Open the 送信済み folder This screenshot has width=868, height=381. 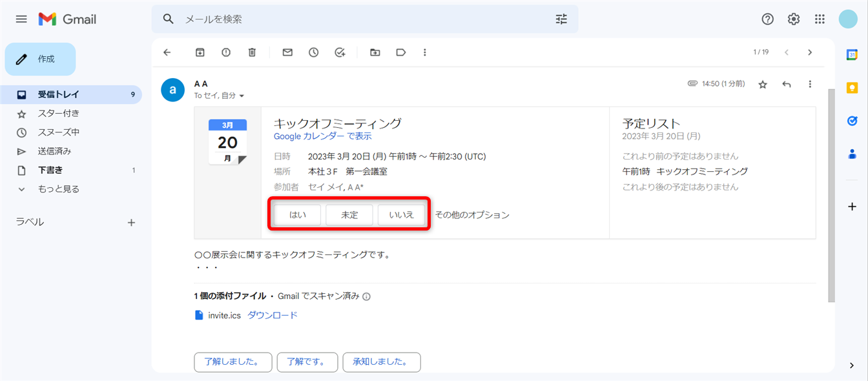pyautogui.click(x=54, y=151)
